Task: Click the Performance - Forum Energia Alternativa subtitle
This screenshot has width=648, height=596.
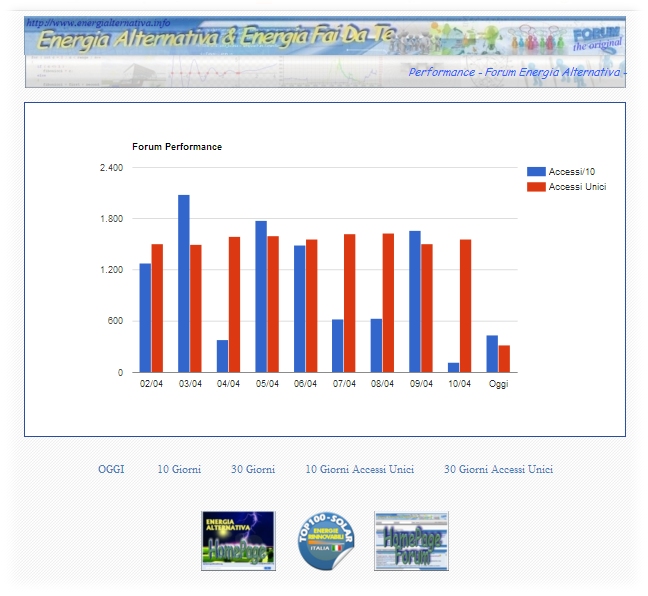Action: click(x=517, y=72)
